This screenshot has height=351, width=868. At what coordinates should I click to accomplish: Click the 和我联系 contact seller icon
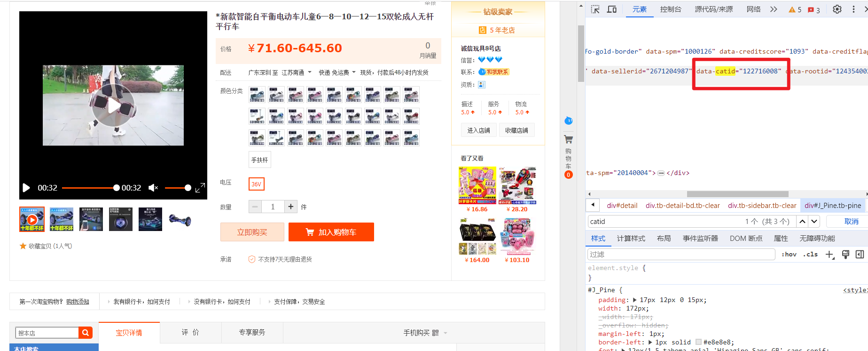pyautogui.click(x=494, y=72)
